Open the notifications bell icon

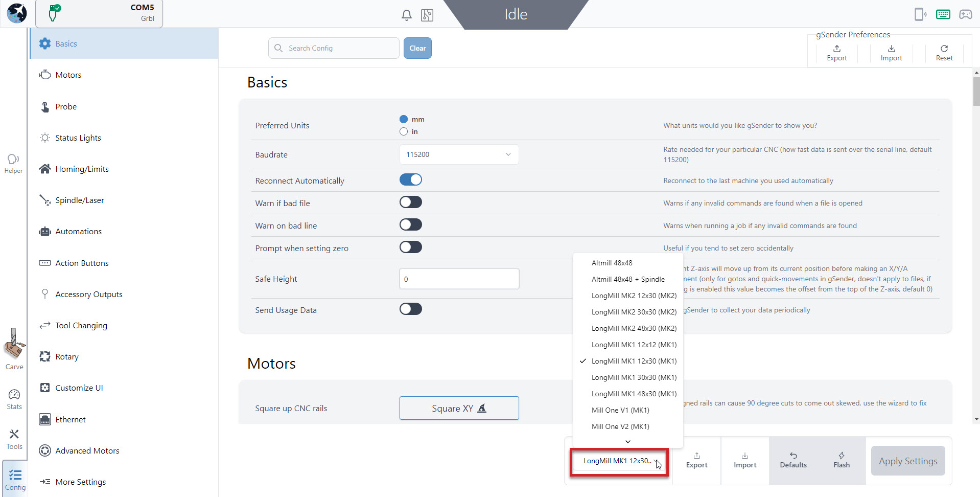click(407, 15)
